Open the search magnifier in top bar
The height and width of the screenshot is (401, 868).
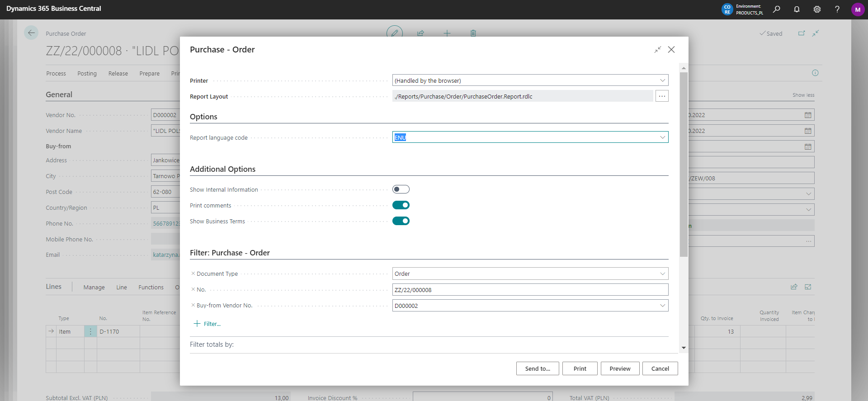click(x=776, y=9)
